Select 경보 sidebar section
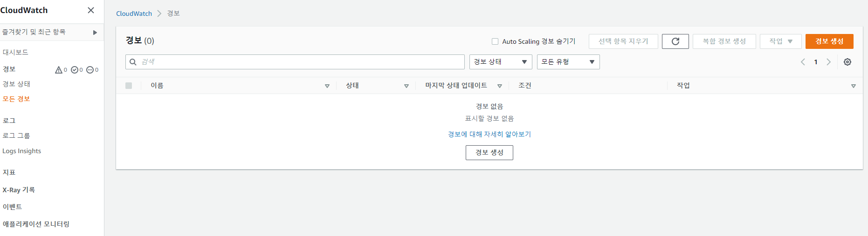Viewport: 868px width, 236px height. tap(9, 69)
